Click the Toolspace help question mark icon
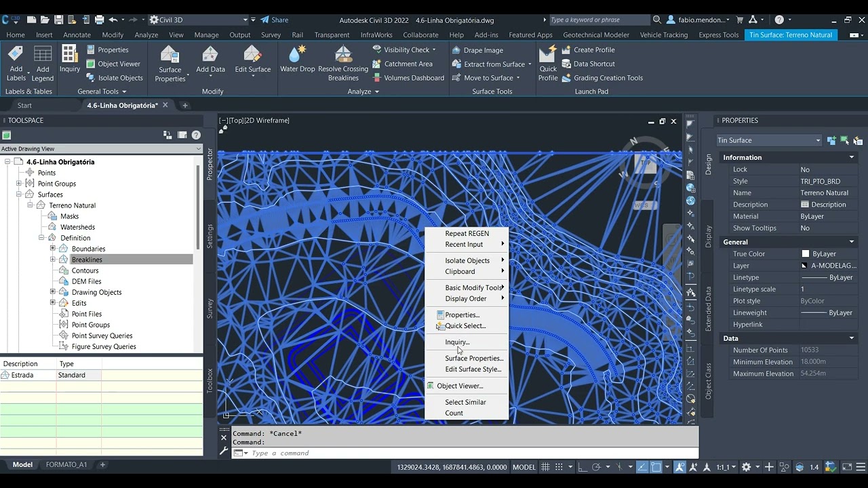Screen dimensions: 868x488 (x=196, y=135)
